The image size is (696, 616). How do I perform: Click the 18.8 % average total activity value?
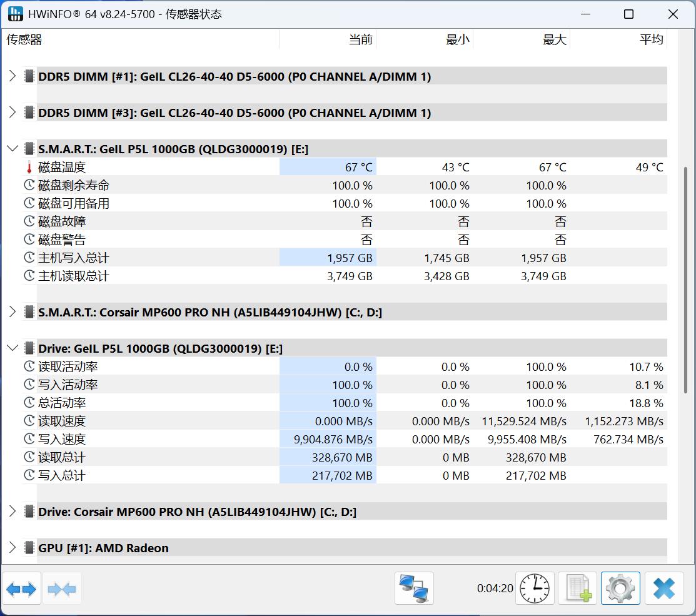[647, 403]
